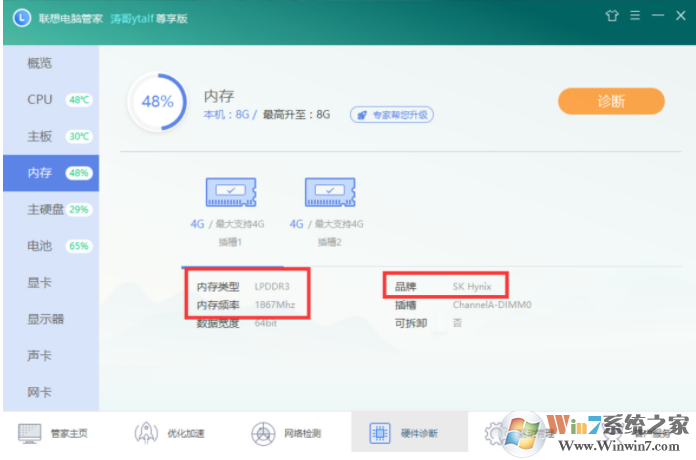Go to 声卡 in the sidebar
The image size is (696, 460).
(51, 355)
